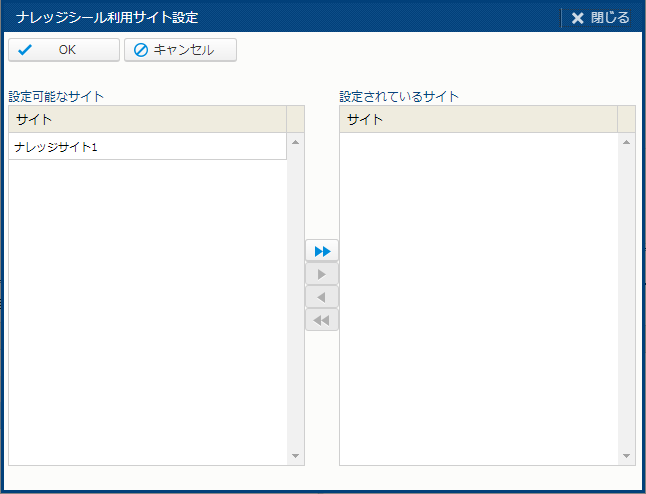Screen dimensions: 646x494
Task: Click the single left arrow move button
Action: [x=322, y=297]
